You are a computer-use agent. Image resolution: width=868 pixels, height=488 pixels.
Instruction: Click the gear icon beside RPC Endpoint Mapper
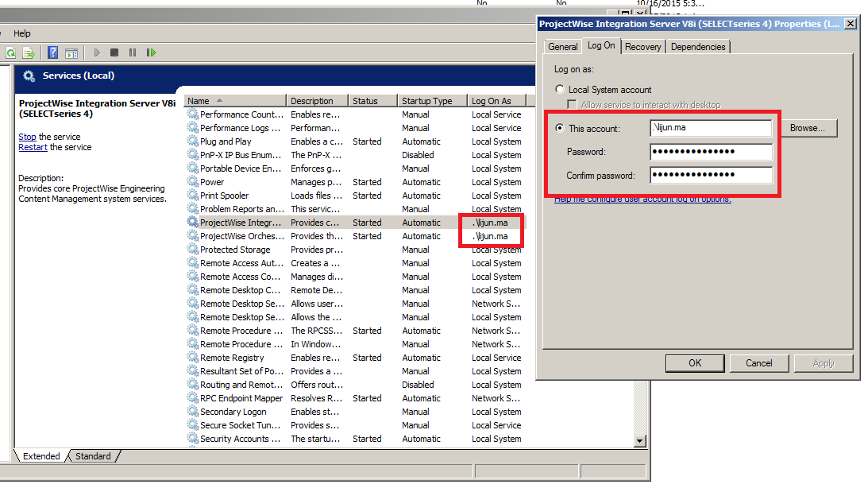point(193,397)
